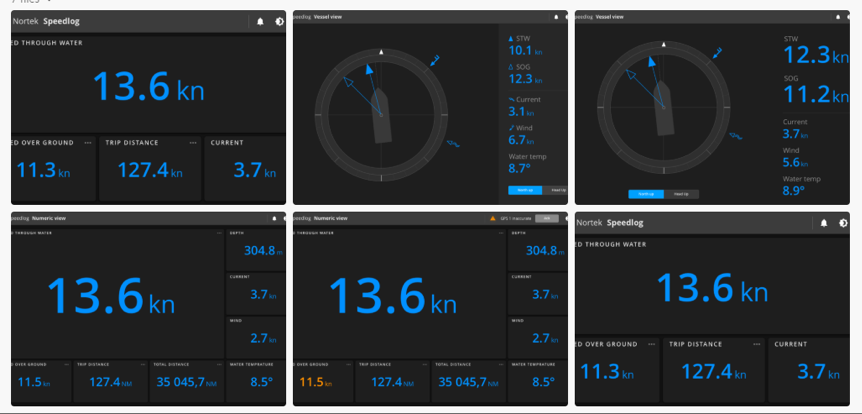Click the bell icon in Vessel view showing STW 10.1

(x=556, y=17)
